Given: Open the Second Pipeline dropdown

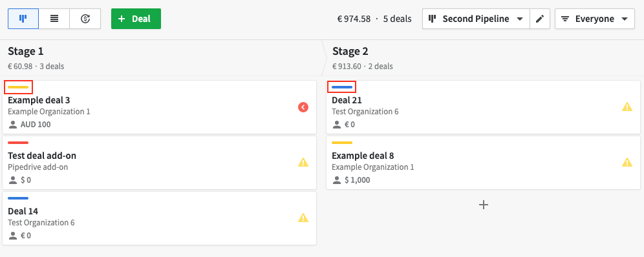Looking at the screenshot, I should (476, 19).
